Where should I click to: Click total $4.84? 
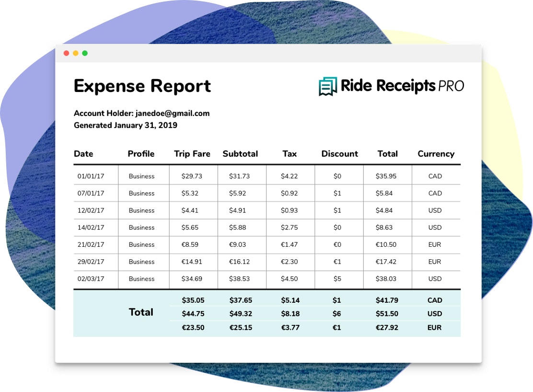[x=384, y=210]
